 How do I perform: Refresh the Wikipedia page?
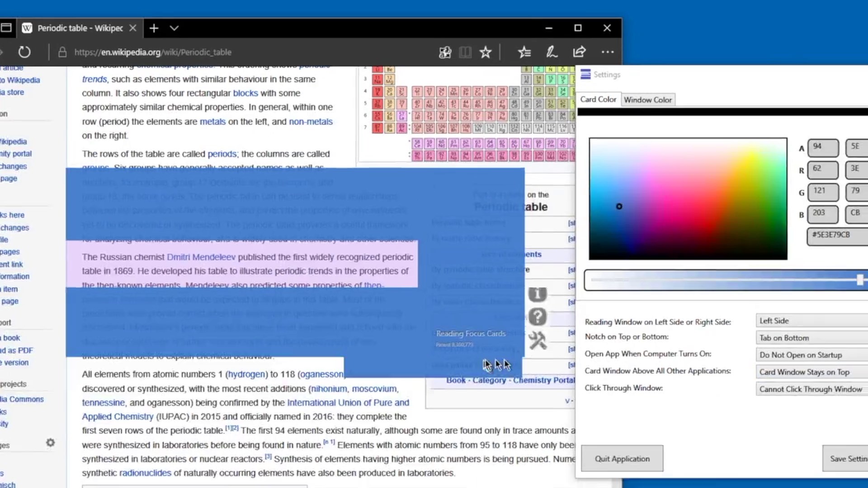[24, 52]
